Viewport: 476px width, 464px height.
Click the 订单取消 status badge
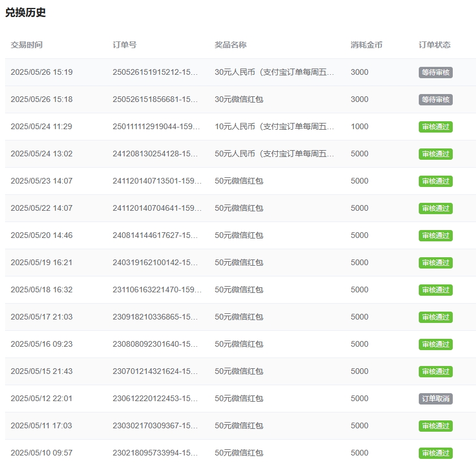(436, 399)
